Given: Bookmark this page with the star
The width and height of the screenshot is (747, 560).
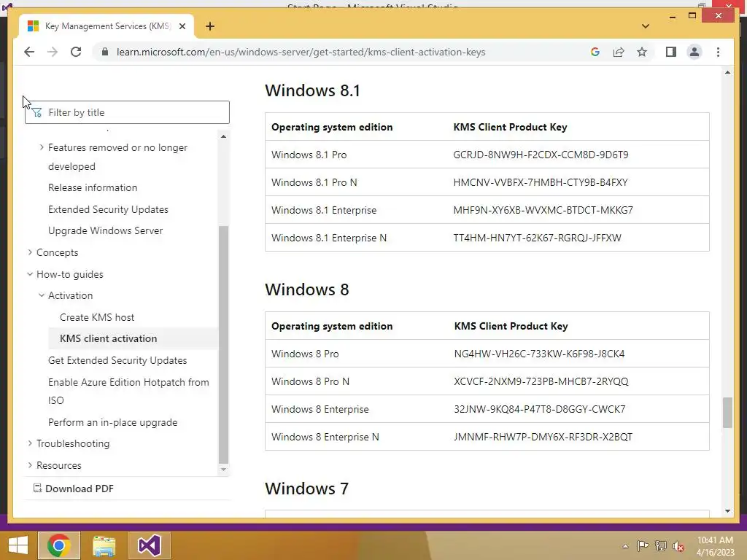Looking at the screenshot, I should 642,52.
